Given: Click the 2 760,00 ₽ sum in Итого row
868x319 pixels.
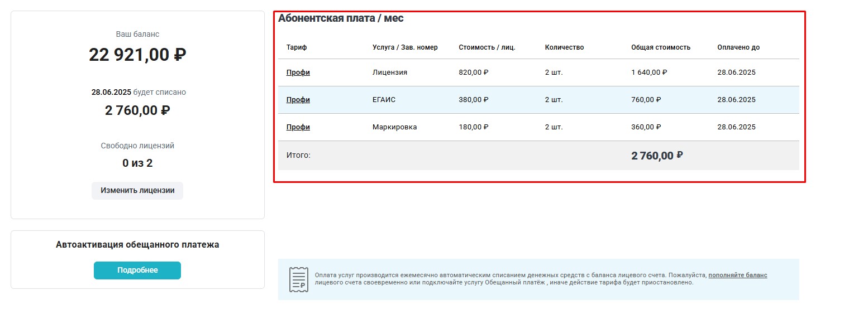Looking at the screenshot, I should [x=657, y=156].
